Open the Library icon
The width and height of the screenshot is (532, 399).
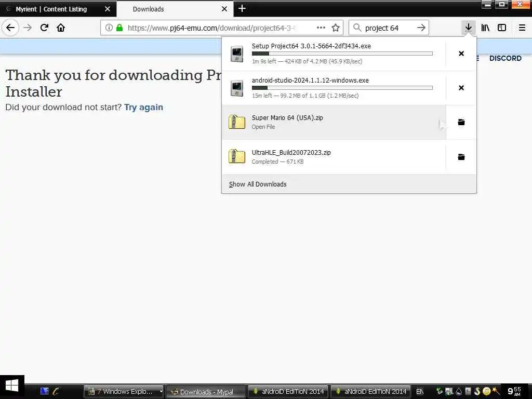coord(485,28)
